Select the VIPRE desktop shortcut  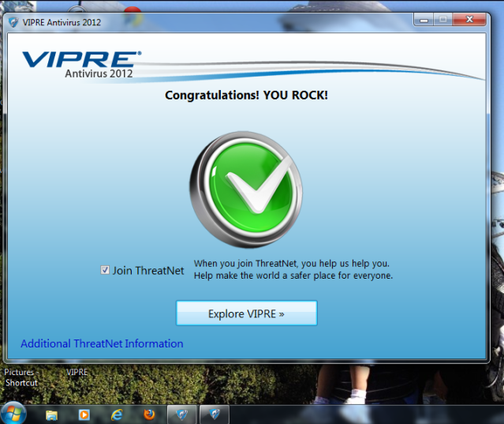tap(77, 372)
